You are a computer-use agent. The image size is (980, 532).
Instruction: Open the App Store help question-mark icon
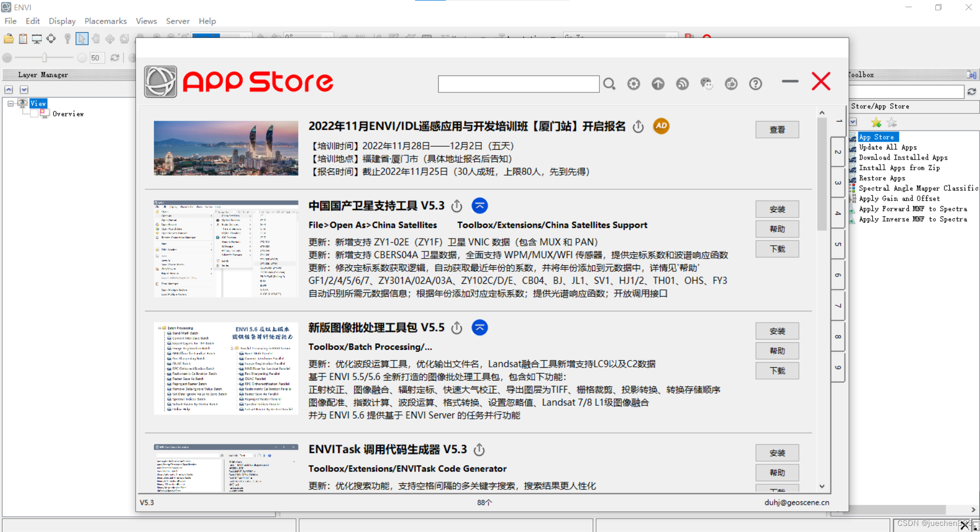coord(755,84)
